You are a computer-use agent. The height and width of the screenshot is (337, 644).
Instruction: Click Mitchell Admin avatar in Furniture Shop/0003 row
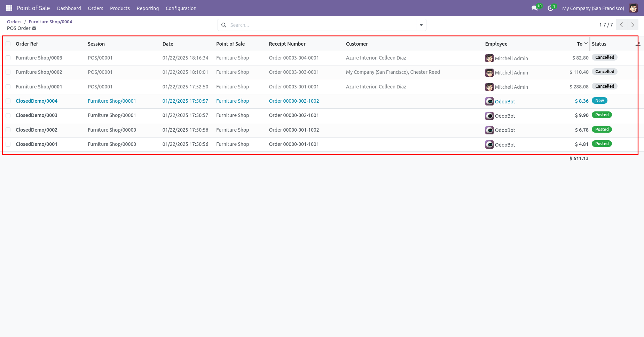pos(489,58)
